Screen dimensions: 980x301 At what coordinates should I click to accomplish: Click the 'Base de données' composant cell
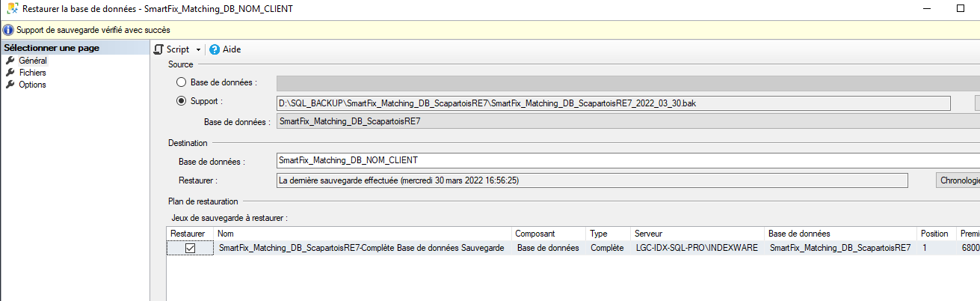pyautogui.click(x=548, y=248)
